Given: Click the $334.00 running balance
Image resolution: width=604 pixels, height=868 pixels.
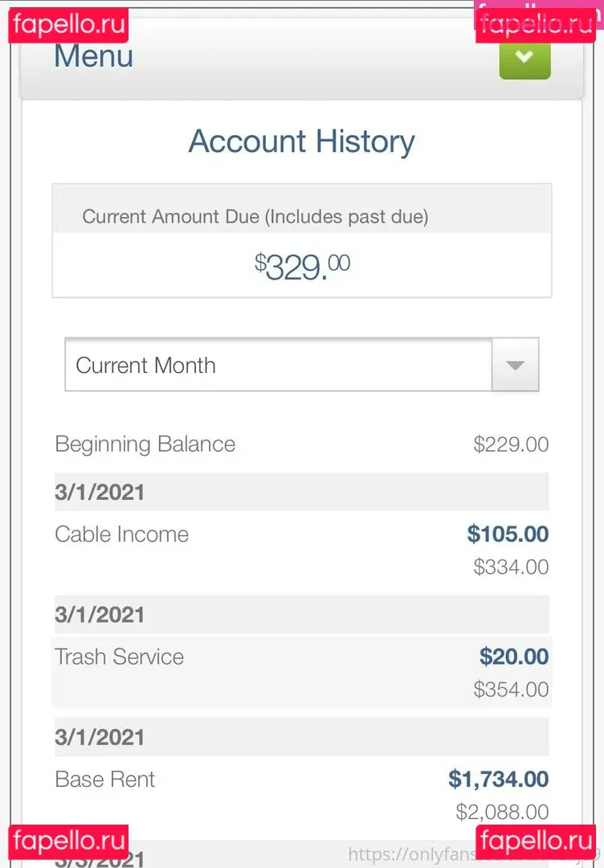Looking at the screenshot, I should 511,567.
